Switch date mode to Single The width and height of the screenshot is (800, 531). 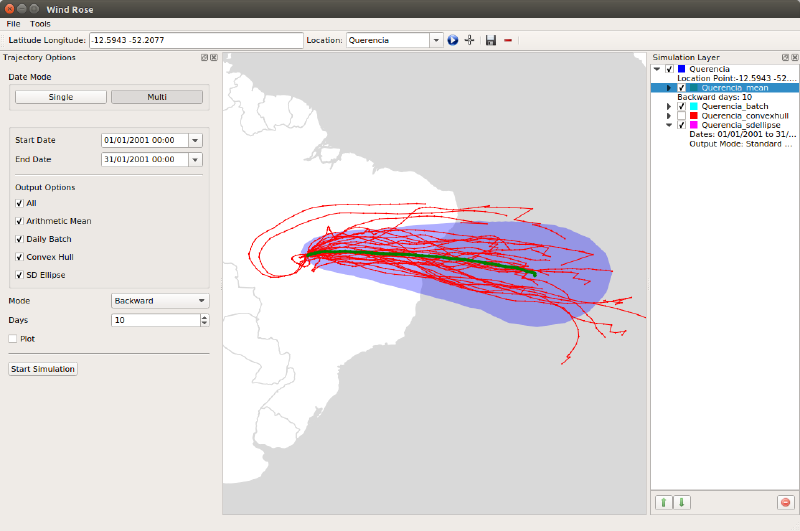pos(59,97)
